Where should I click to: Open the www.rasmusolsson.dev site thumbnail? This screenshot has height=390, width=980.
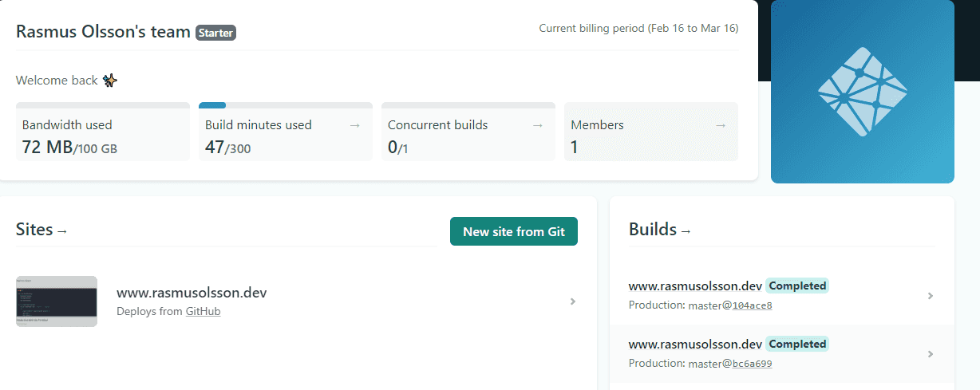[57, 301]
